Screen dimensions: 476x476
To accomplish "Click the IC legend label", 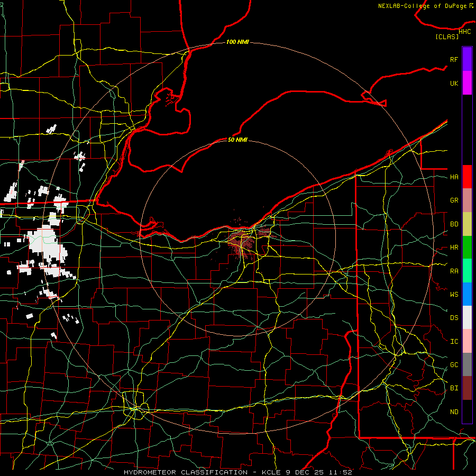I will pyautogui.click(x=454, y=342).
